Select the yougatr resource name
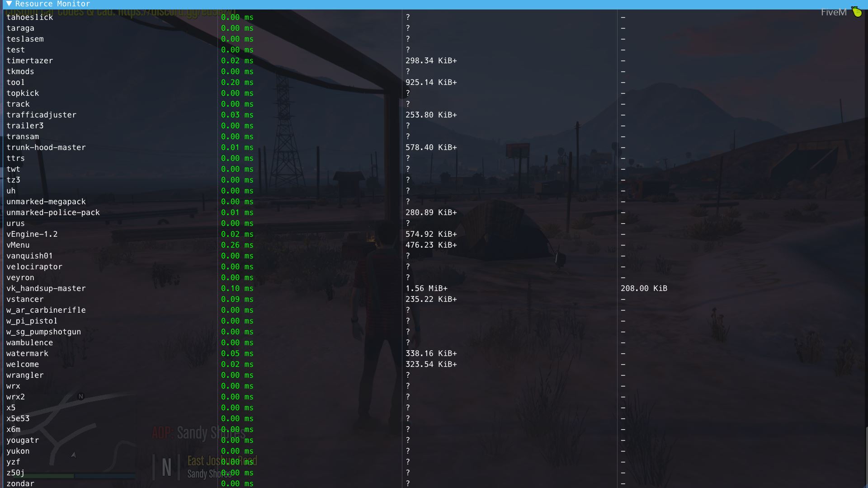The width and height of the screenshot is (868, 488). [23, 440]
